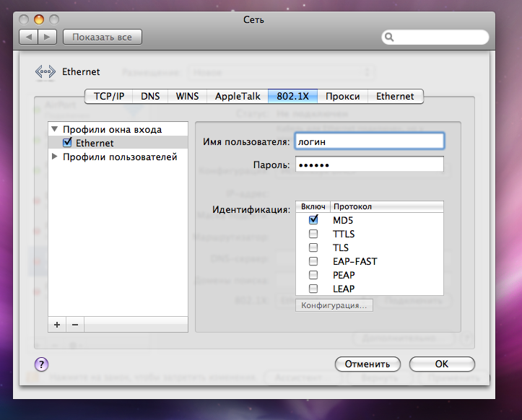Viewport: 522px width, 420px height.
Task: Click the orange minimize window button
Action: click(x=39, y=19)
